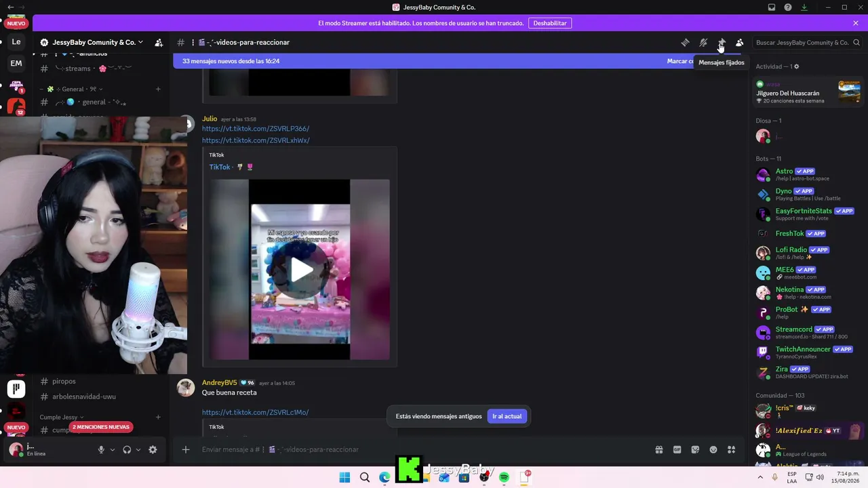Add channel to Cumple Jessy category
The width and height of the screenshot is (868, 488).
tap(158, 417)
